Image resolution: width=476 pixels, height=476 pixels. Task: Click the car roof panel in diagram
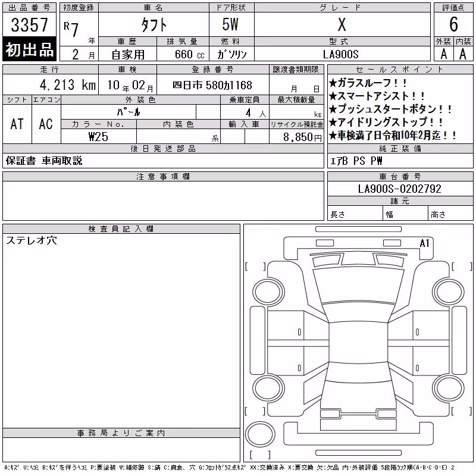pyautogui.click(x=358, y=342)
